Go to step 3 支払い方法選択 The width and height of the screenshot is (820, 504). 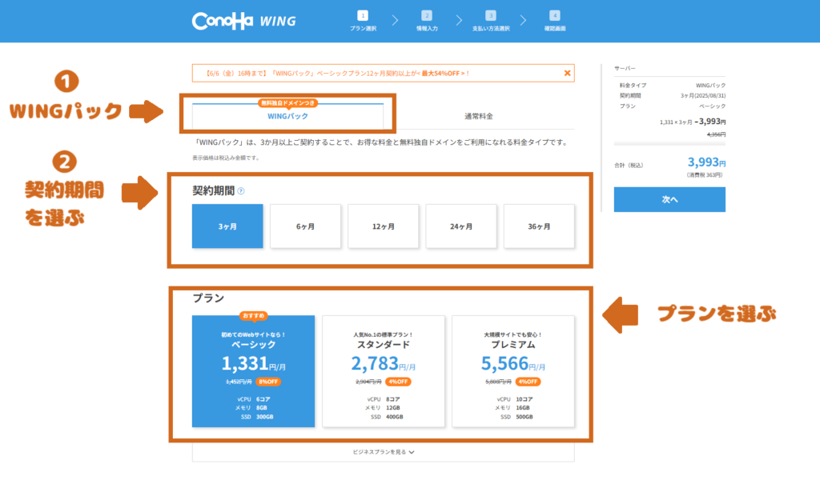pos(491,21)
